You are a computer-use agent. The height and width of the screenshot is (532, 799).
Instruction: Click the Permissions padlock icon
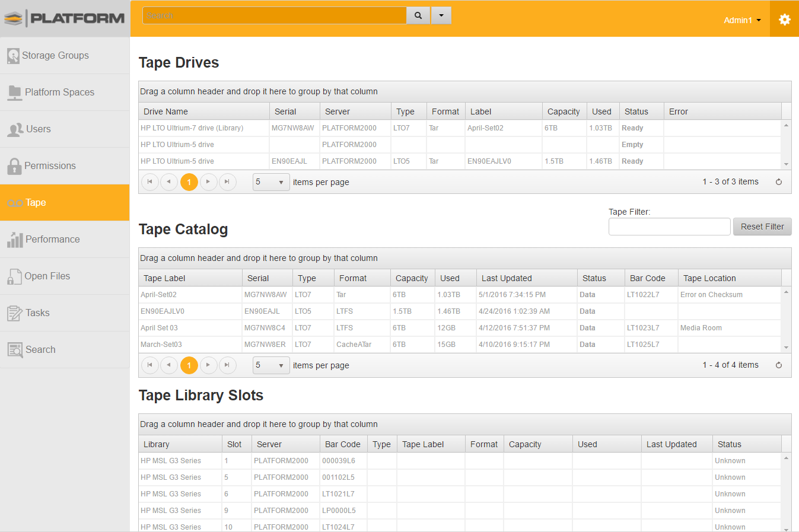click(14, 167)
